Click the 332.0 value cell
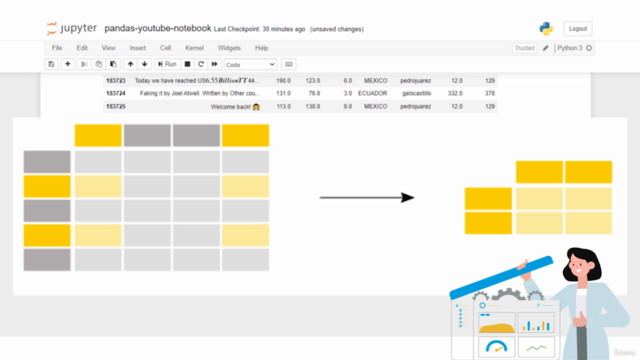This screenshot has width=640, height=360. [455, 93]
